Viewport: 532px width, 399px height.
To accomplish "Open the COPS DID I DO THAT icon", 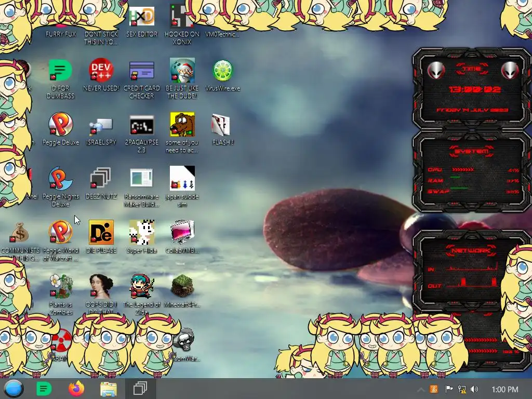I will pos(101,286).
